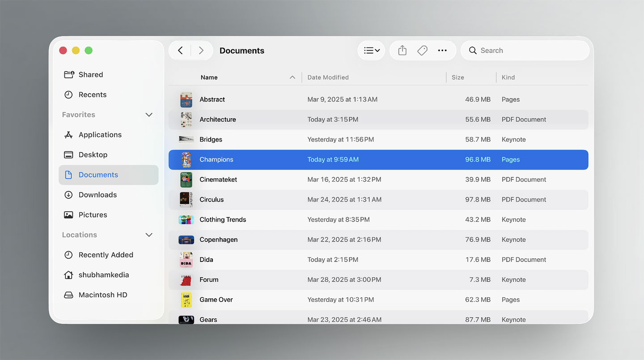Select the Forum file name
644x360 pixels.
(x=209, y=280)
